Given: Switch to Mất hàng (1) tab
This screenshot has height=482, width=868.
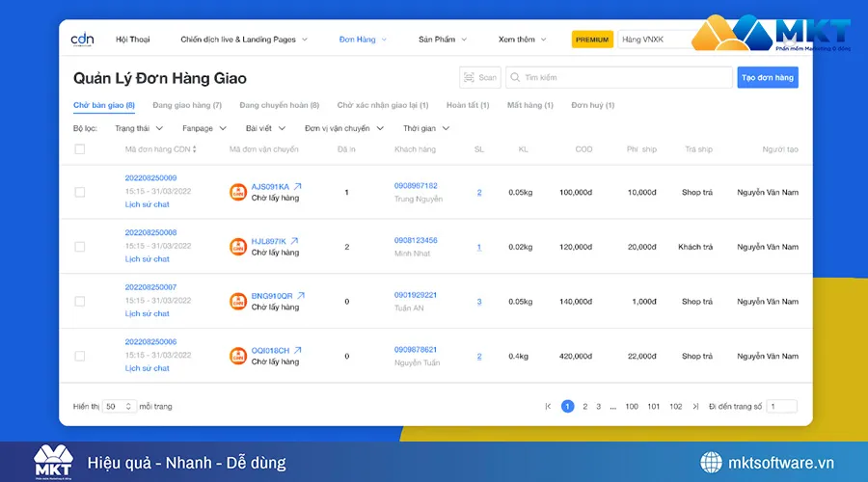Looking at the screenshot, I should tap(530, 105).
